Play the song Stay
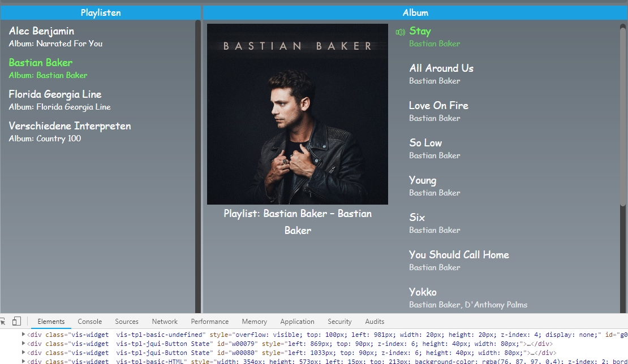The height and width of the screenshot is (364, 628). pos(420,31)
